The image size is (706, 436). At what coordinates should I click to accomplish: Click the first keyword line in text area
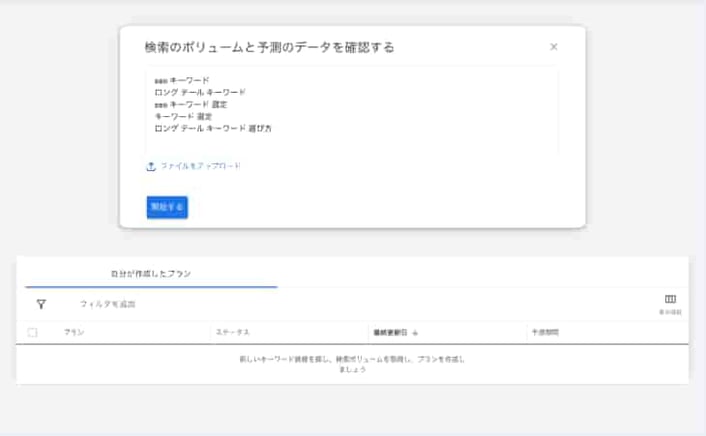tap(182, 80)
